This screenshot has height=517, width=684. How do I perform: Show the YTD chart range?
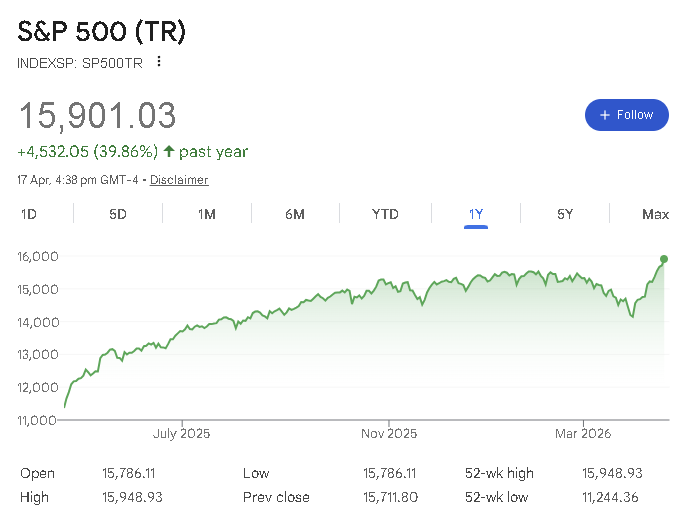385,214
